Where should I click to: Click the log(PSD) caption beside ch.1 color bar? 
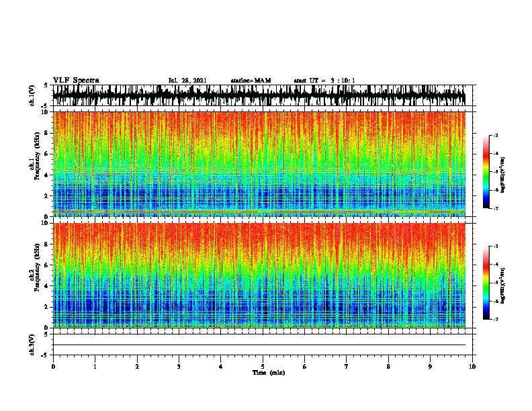click(503, 175)
